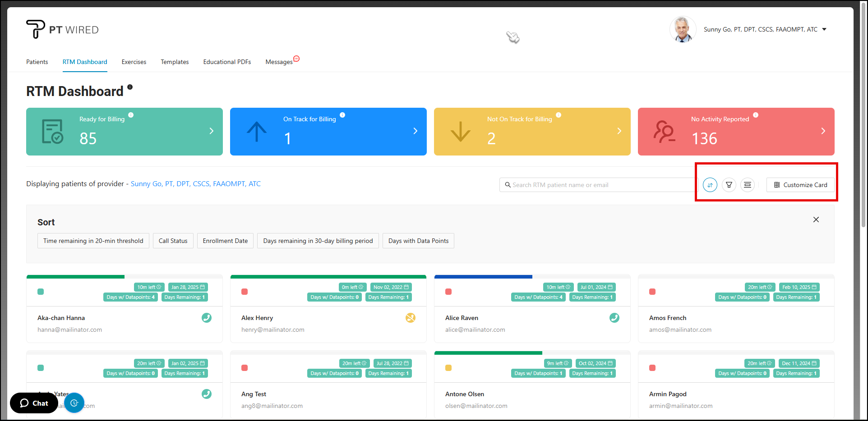
Task: Click the call status phone icon on Aka-chan Hanna
Action: click(207, 318)
